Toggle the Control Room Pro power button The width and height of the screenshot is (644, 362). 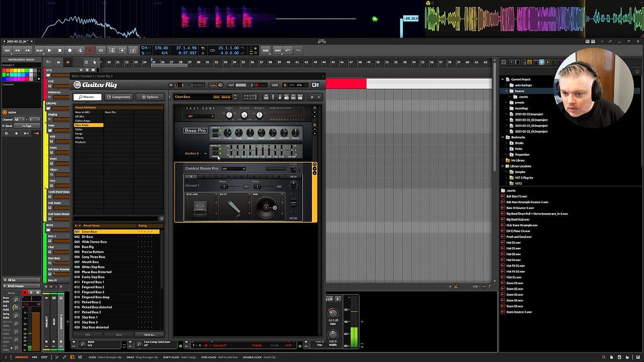(314, 164)
